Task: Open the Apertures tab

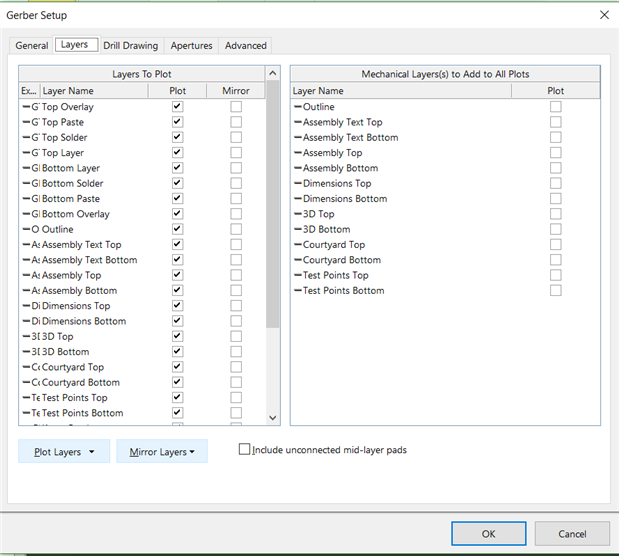Action: (x=191, y=45)
